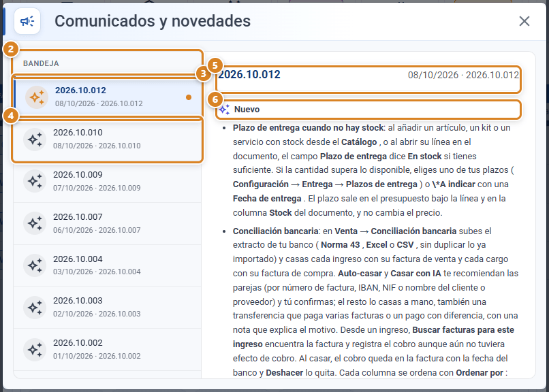Click date 02/10/2026 · 2026.10.003 in list

pos(97,314)
